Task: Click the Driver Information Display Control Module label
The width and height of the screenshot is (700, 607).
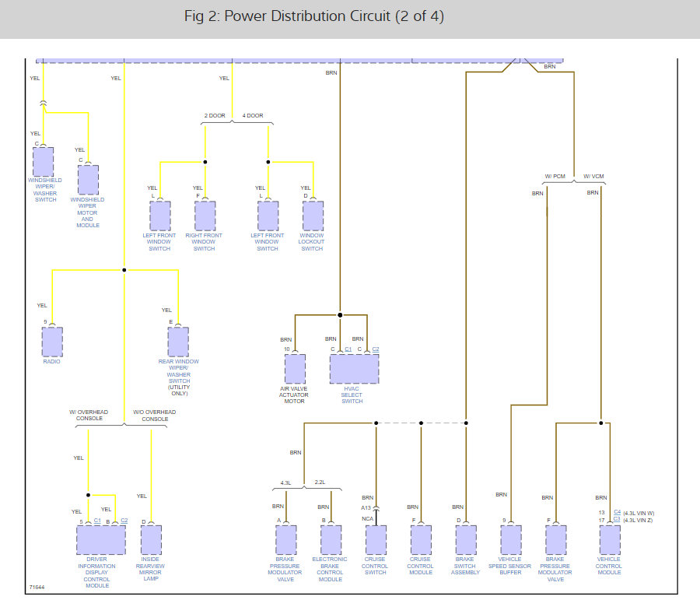Action: pos(97,572)
